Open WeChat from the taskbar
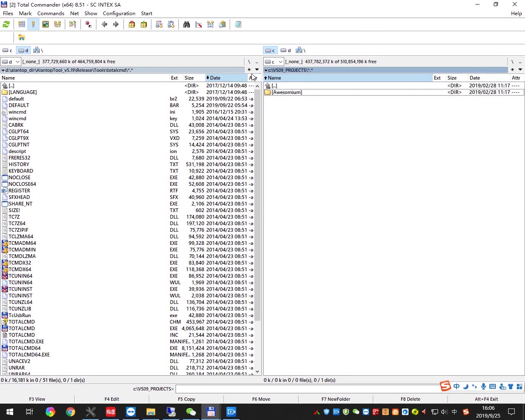Screen dimensions: 525x420 (191, 412)
